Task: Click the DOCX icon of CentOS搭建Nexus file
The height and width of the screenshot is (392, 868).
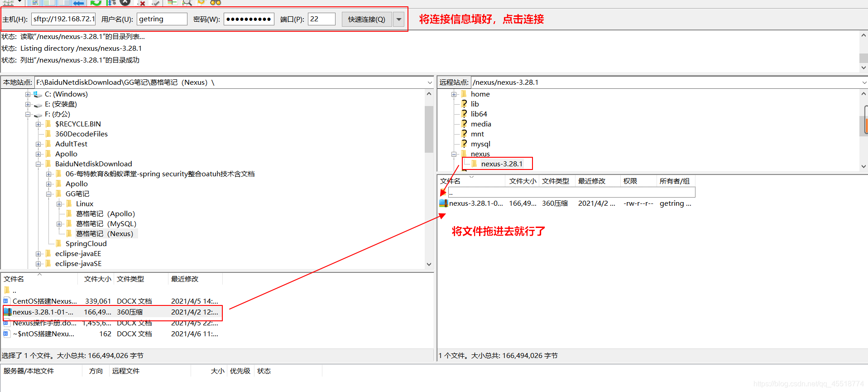Action: (6, 300)
